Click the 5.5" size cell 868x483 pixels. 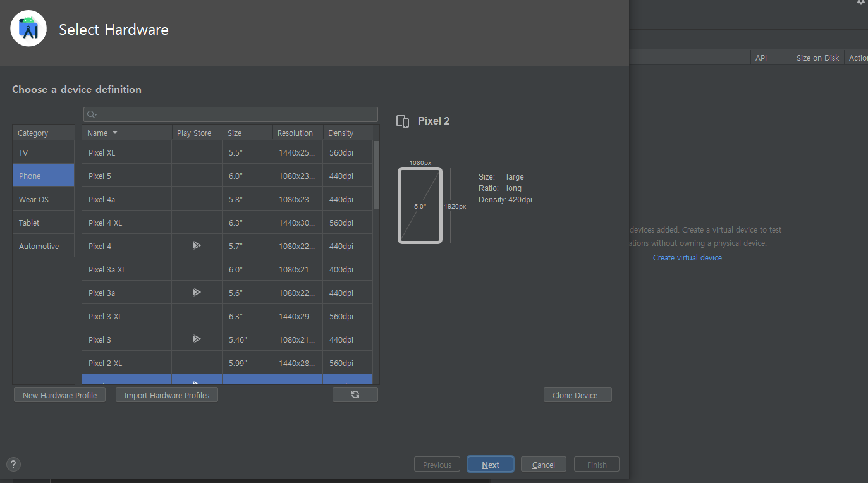247,152
